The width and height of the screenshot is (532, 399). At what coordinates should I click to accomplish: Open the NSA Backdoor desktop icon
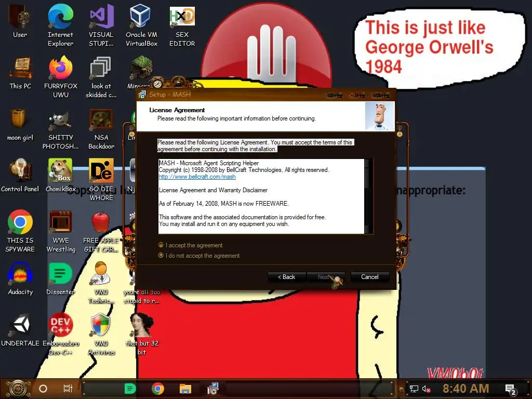point(101,129)
